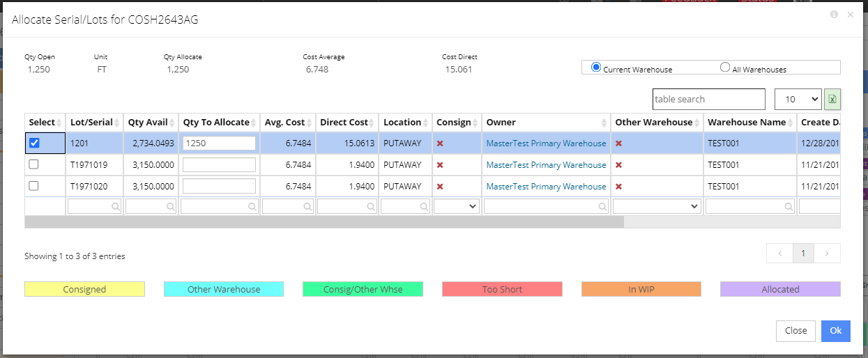Sort table by Lot/Serial column
The image size is (868, 358).
click(95, 122)
